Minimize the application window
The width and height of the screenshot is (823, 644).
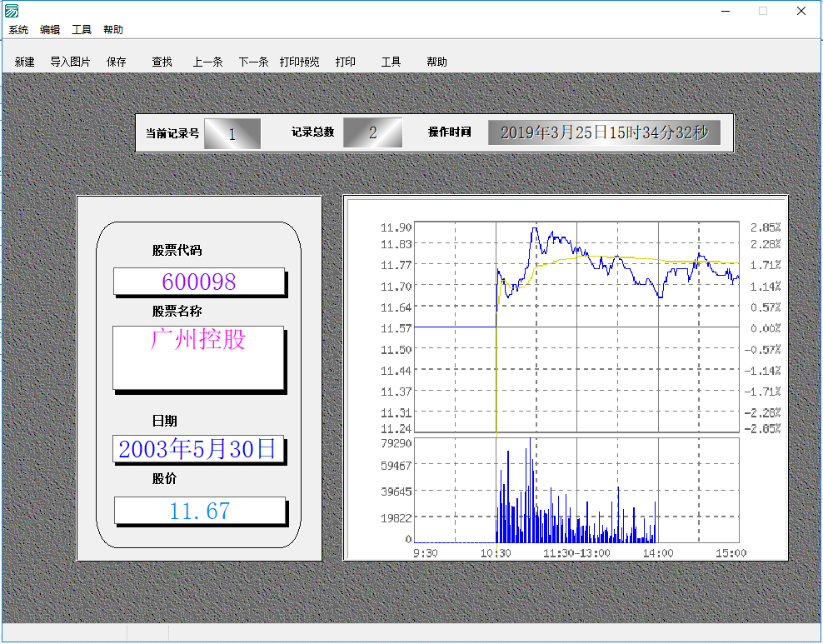click(x=726, y=11)
